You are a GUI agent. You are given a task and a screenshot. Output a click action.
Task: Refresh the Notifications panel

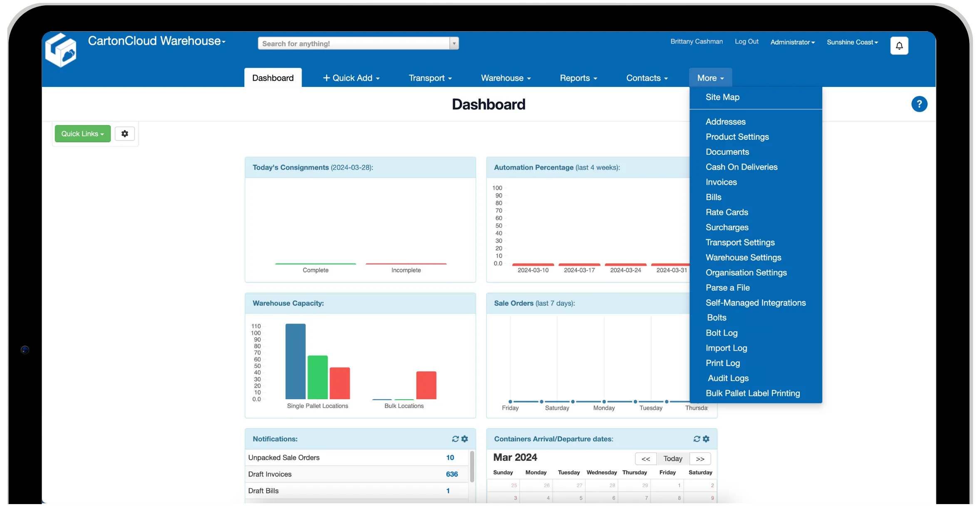[x=455, y=439]
